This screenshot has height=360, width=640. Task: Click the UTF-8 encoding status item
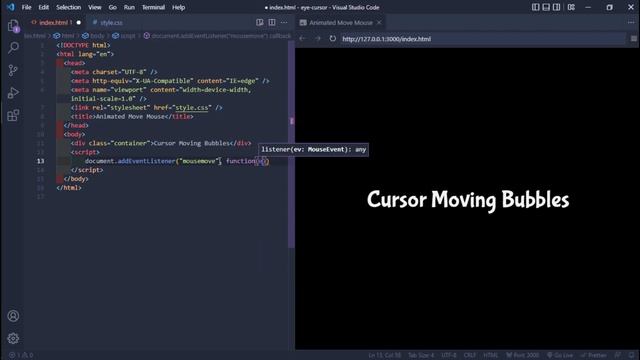click(x=449, y=355)
